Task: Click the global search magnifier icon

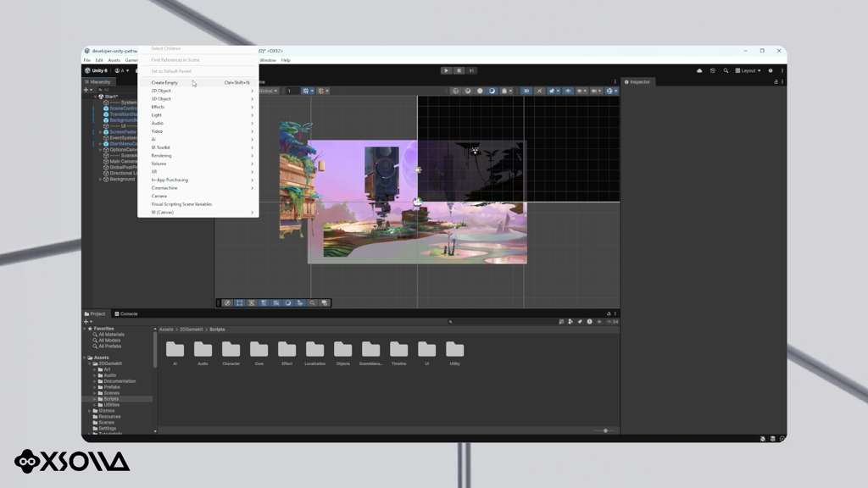Action: coord(726,71)
